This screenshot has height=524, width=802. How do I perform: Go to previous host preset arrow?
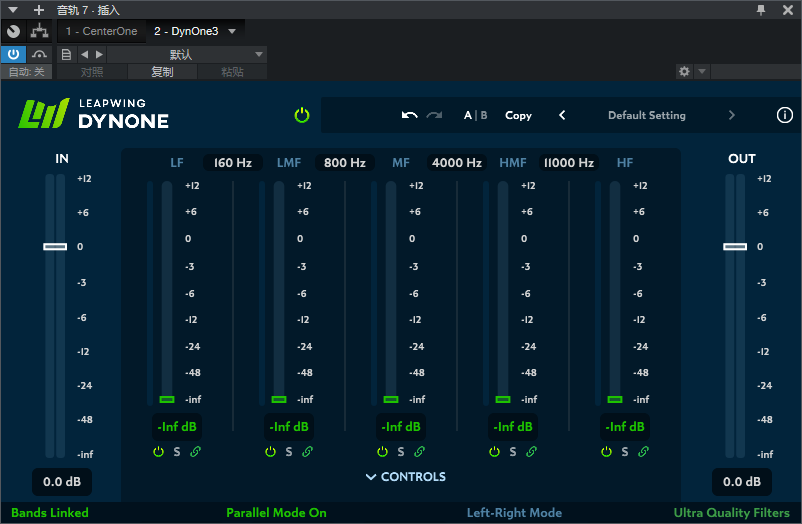pyautogui.click(x=84, y=54)
